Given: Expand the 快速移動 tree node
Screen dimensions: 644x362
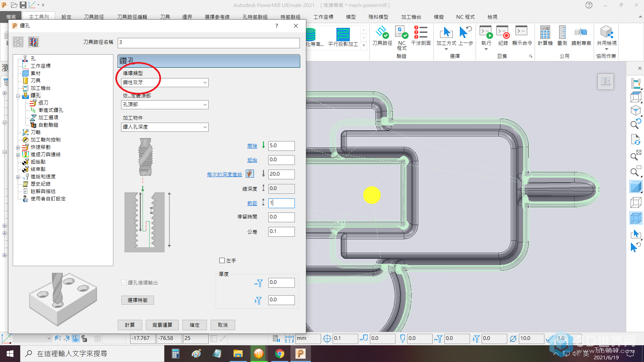Looking at the screenshot, I should pos(18,147).
